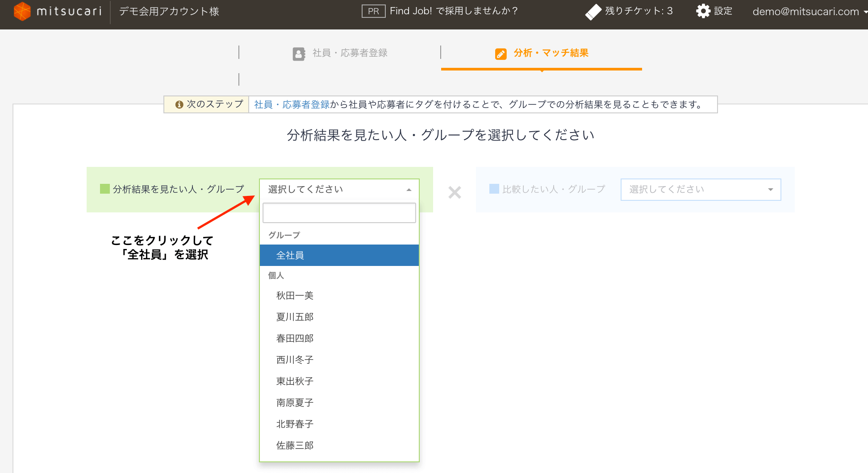
Task: Click the pencil icon on 分析・マッチ結果
Action: 500,54
